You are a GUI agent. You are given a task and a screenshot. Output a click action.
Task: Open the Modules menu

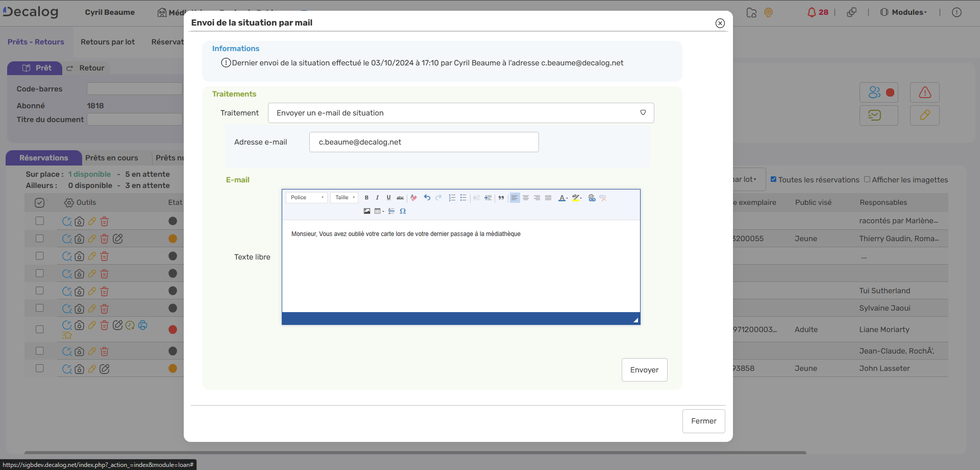click(903, 12)
